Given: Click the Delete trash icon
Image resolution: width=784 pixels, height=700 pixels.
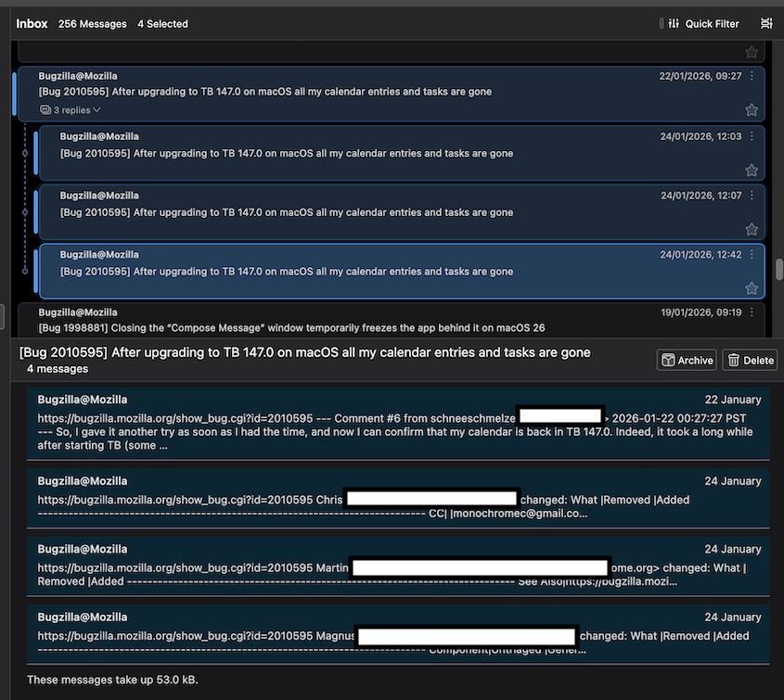Looking at the screenshot, I should [734, 361].
